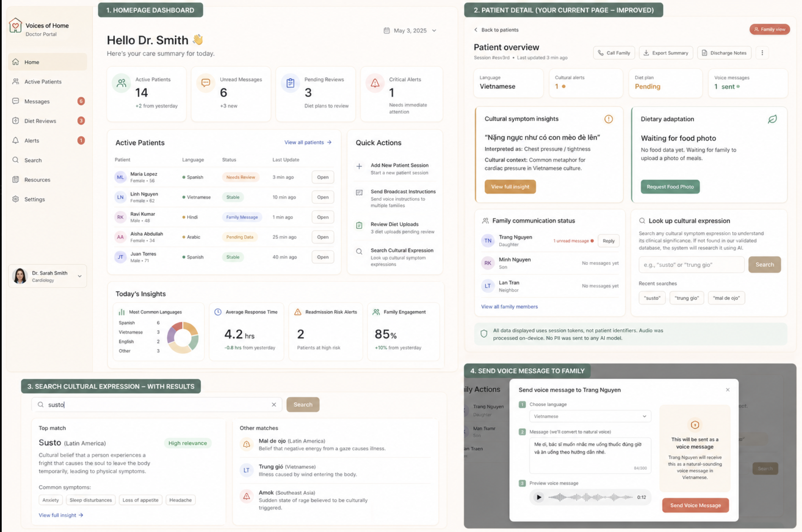Open Diet Reviews in the sidebar
This screenshot has width=802, height=532.
click(47, 121)
